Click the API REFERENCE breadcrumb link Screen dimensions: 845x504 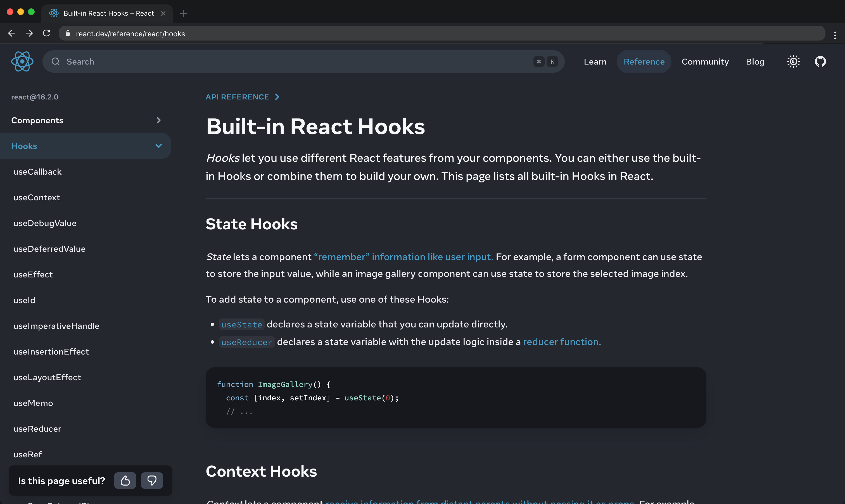[x=237, y=97]
